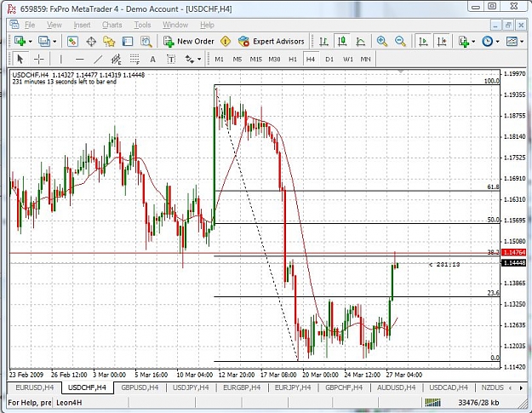Open the View menu
This screenshot has height=413, width=532.
(x=54, y=25)
